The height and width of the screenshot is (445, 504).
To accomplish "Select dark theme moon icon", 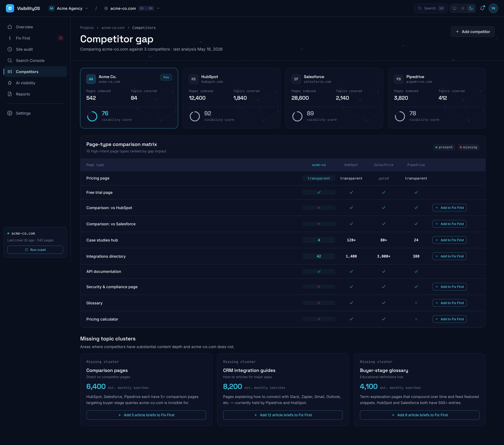I will 471,8.
